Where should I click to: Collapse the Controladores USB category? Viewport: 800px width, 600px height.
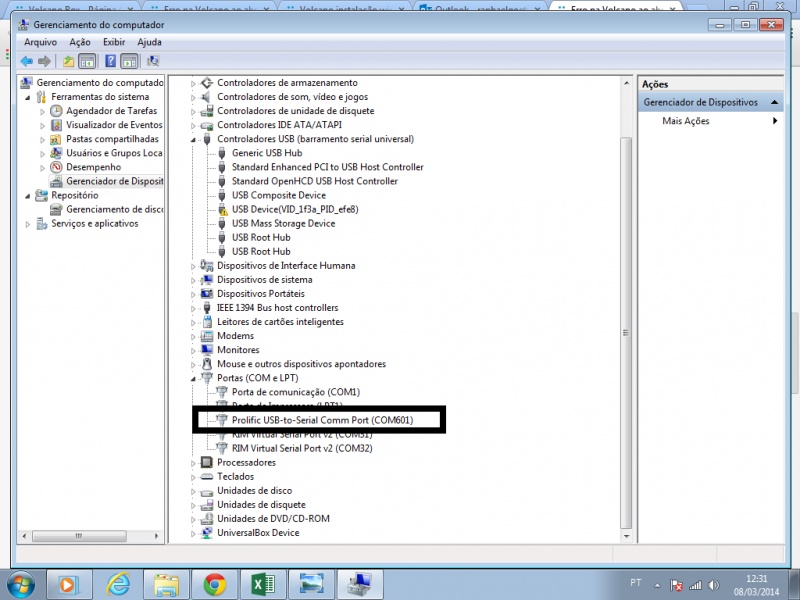pos(193,139)
